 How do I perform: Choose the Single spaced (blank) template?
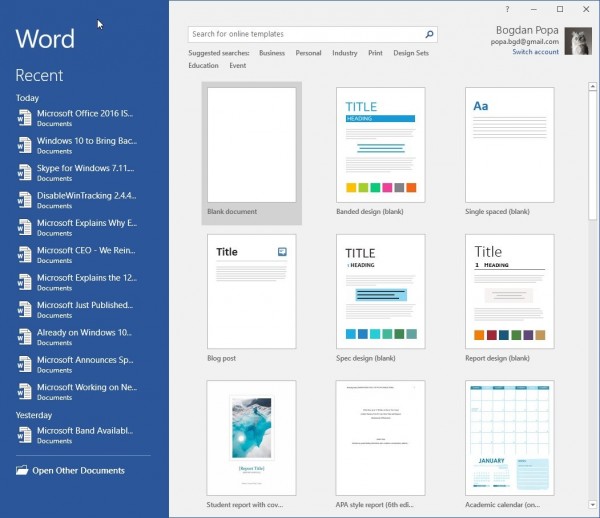[x=510, y=152]
